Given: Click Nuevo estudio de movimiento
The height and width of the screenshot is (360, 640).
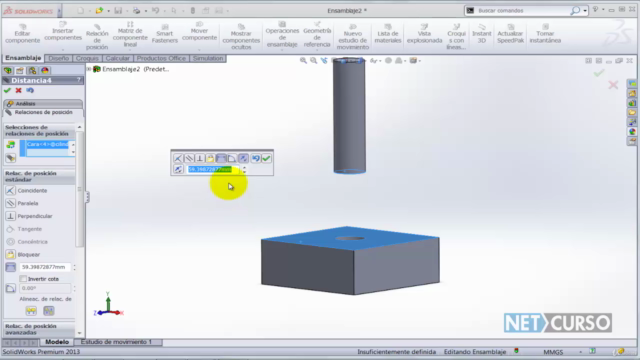Looking at the screenshot, I should (353, 37).
